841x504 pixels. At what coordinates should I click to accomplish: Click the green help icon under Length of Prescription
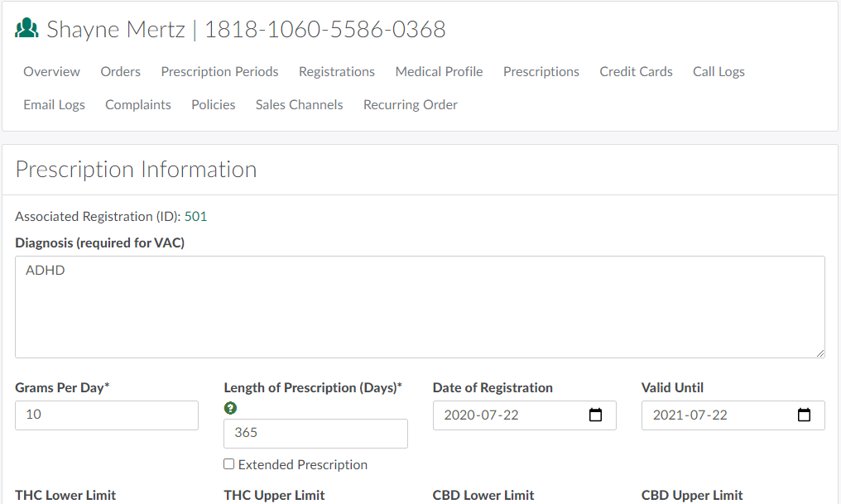pyautogui.click(x=230, y=408)
